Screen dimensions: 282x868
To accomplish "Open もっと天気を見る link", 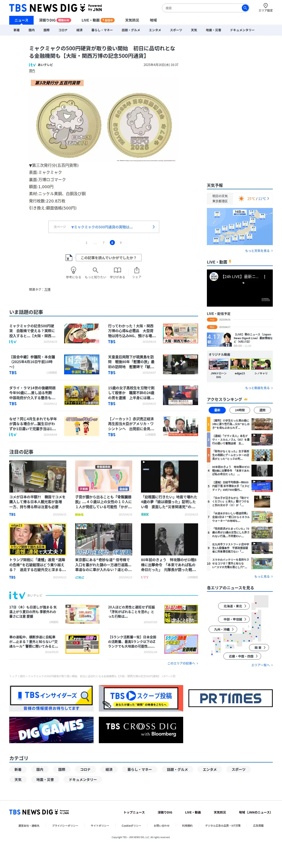I will tap(259, 251).
